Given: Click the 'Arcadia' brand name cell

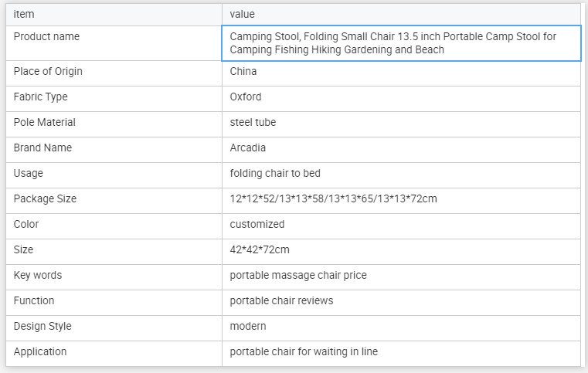Looking at the screenshot, I should (248, 148).
